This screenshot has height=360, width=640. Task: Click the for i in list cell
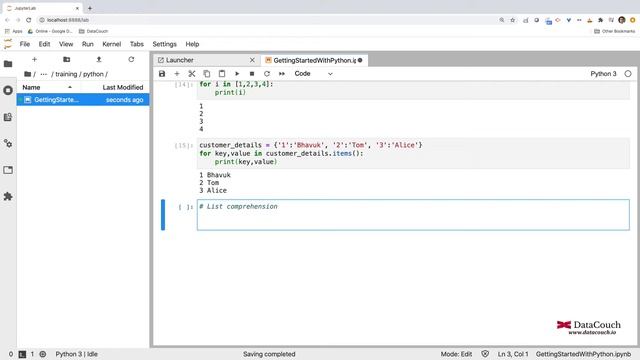pyautogui.click(x=413, y=90)
